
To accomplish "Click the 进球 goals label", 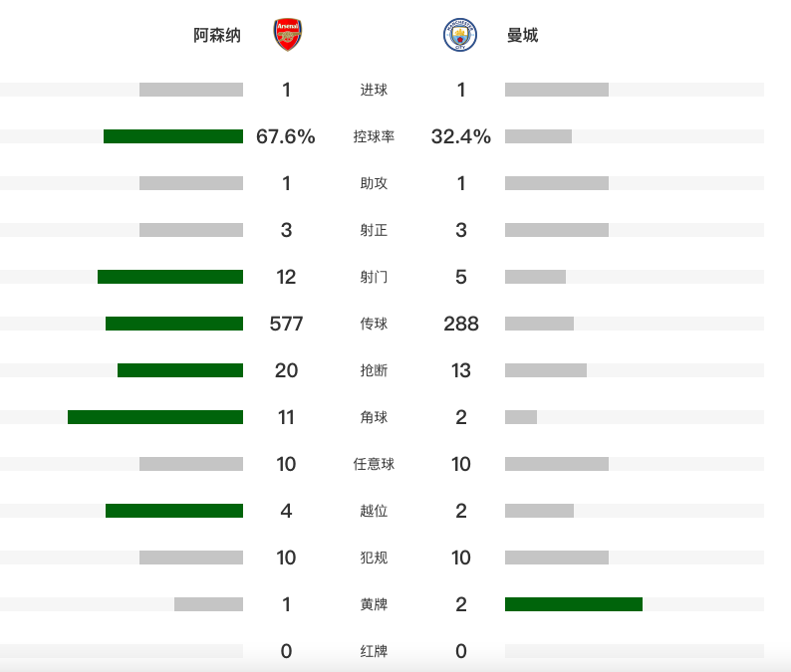I will pyautogui.click(x=374, y=90).
